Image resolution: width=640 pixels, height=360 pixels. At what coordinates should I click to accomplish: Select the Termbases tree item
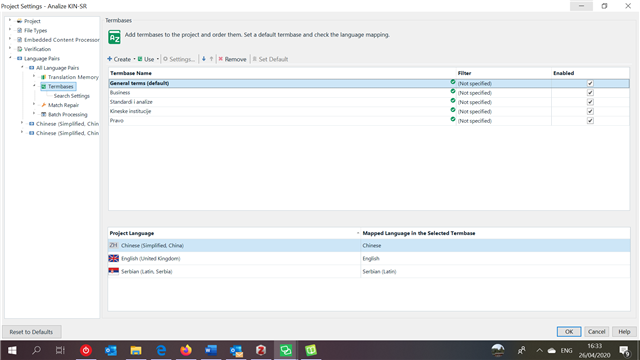pos(60,87)
